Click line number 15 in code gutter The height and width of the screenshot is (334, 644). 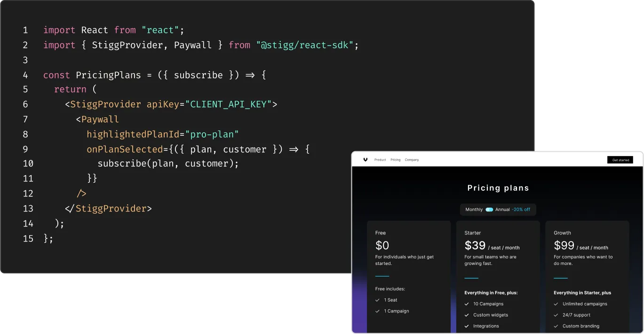pos(28,239)
